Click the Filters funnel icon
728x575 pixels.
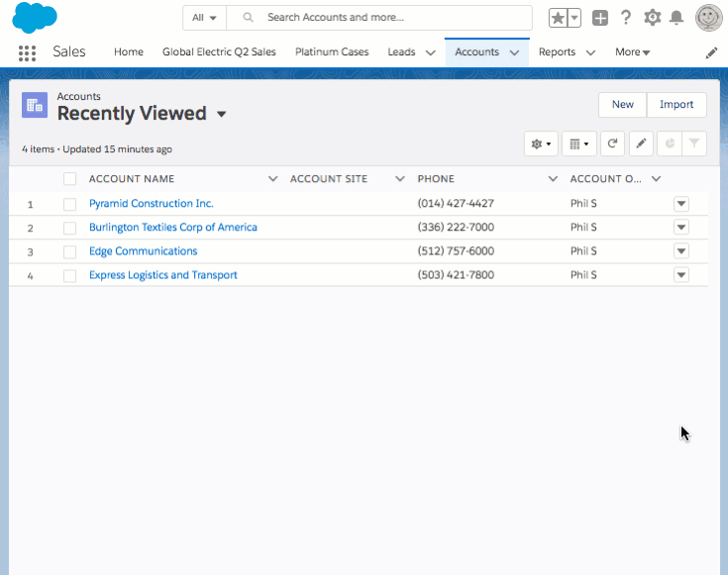(694, 144)
